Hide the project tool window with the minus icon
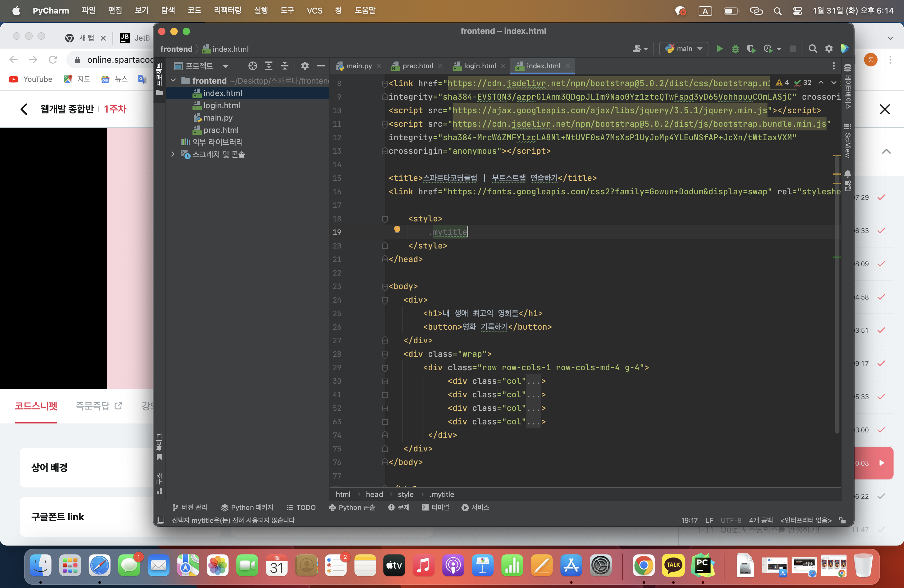 tap(321, 66)
